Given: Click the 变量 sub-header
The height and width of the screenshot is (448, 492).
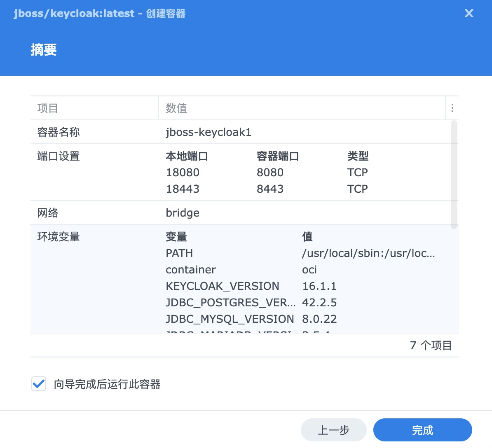Looking at the screenshot, I should [176, 237].
